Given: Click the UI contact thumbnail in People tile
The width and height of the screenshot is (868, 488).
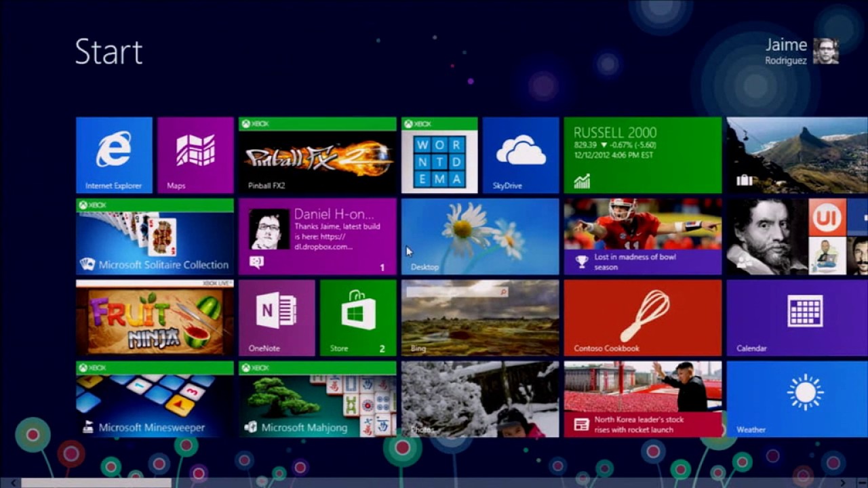Looking at the screenshot, I should point(827,217).
